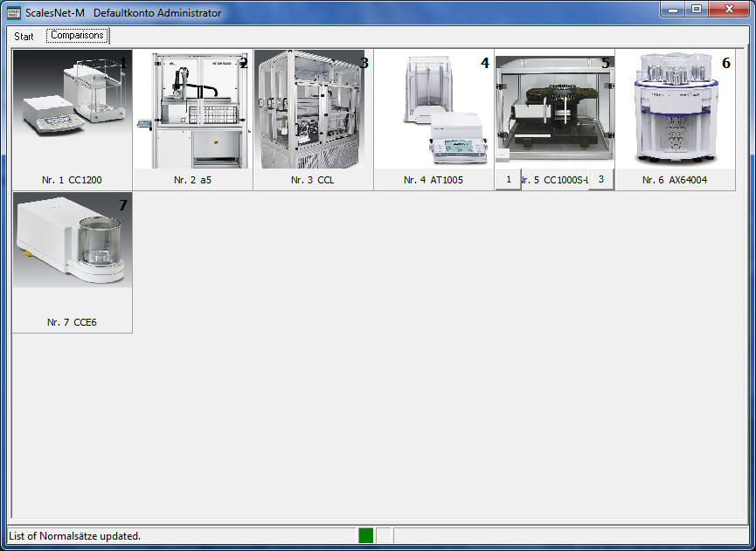Viewport: 756px width, 551px height.
Task: Select the "Nr. 6 AX64004" caption
Action: (x=675, y=180)
